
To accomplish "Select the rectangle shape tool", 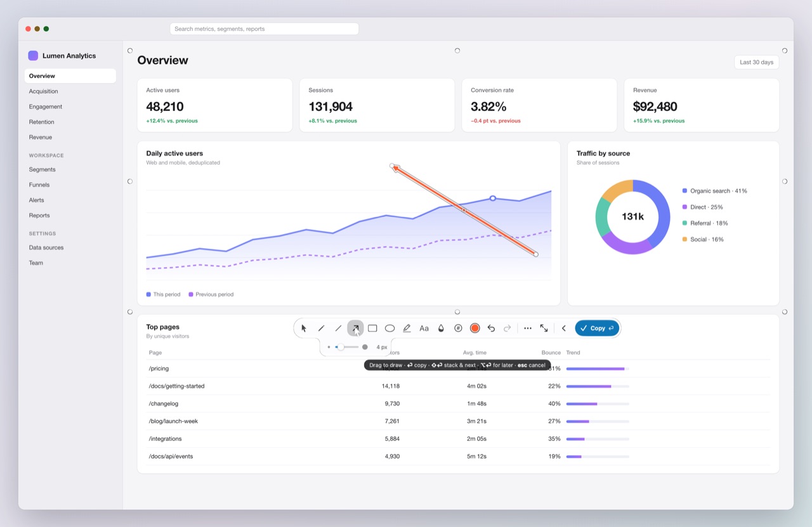I will pos(372,328).
